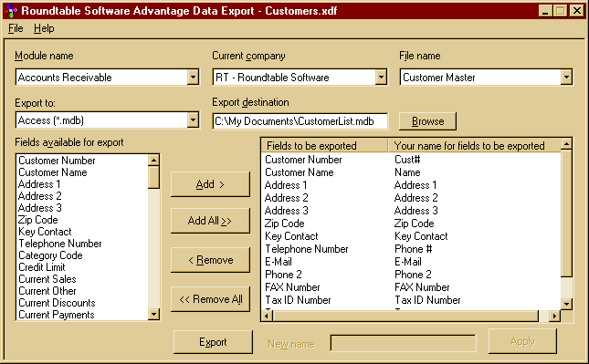The height and width of the screenshot is (364, 589).
Task: Click up arrow of export list scrollbar
Action: 566,143
